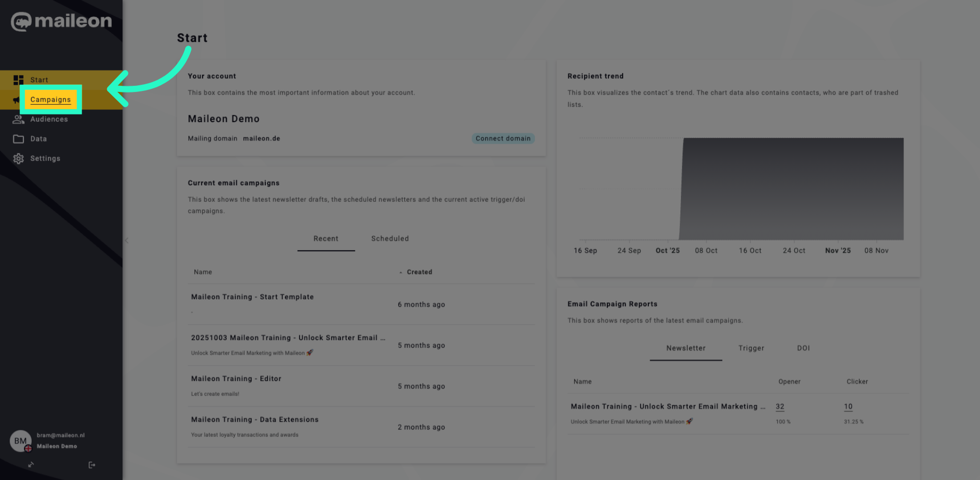The width and height of the screenshot is (980, 480).
Task: Click the 6 months ago cell
Action: (x=421, y=304)
